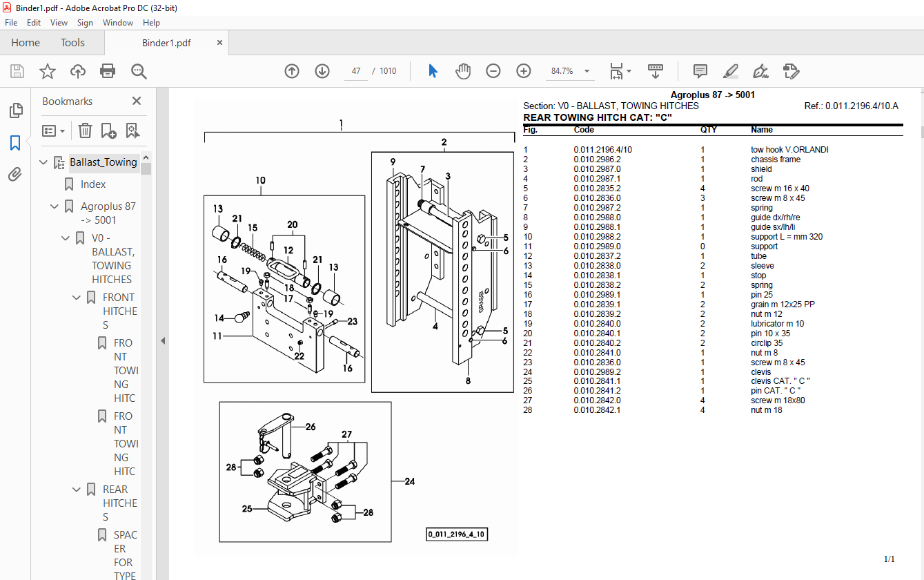
Task: Open the File menu
Action: (x=11, y=23)
